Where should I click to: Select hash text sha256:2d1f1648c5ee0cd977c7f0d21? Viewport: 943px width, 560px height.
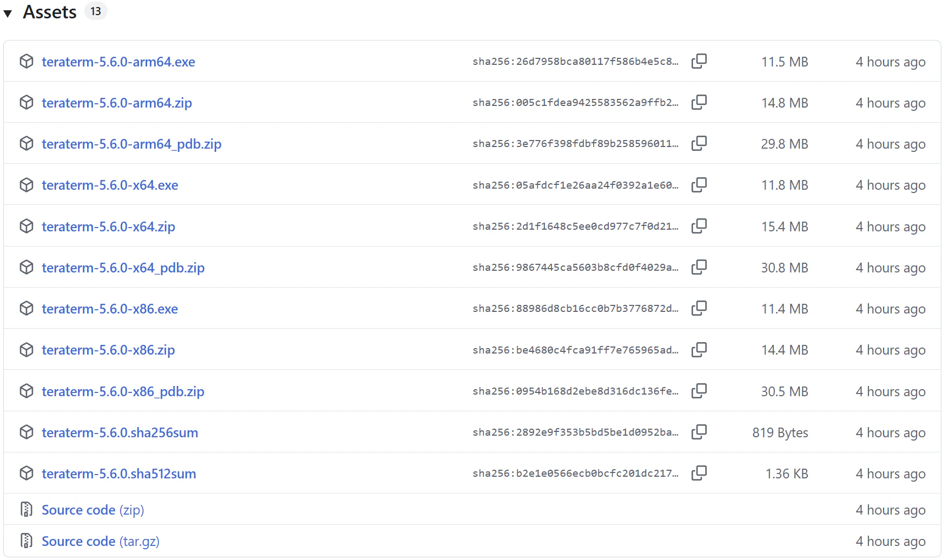point(575,226)
